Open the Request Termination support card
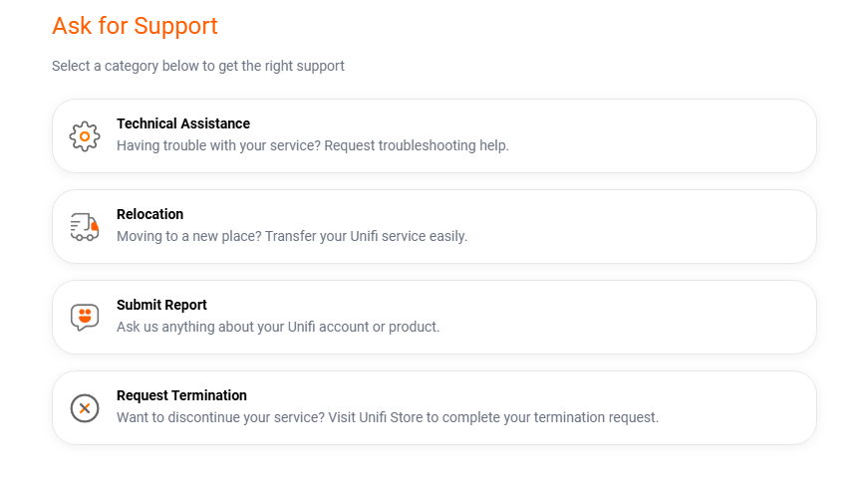 [x=434, y=408]
